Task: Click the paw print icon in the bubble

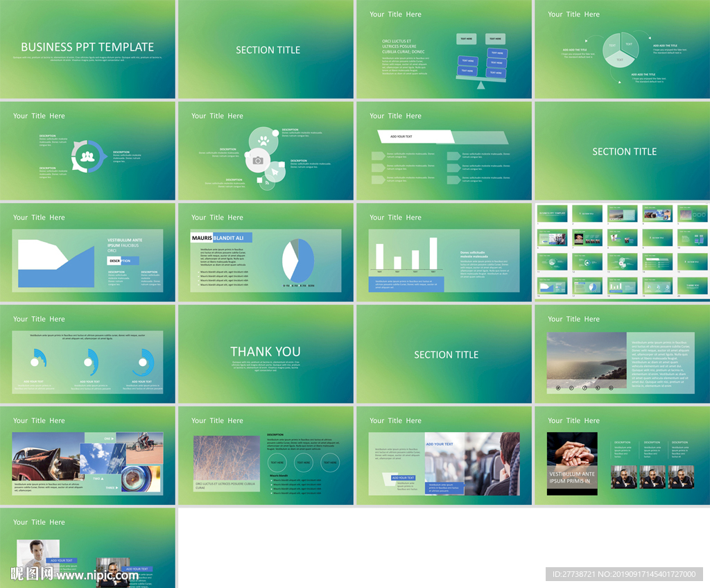Action: coord(263,140)
